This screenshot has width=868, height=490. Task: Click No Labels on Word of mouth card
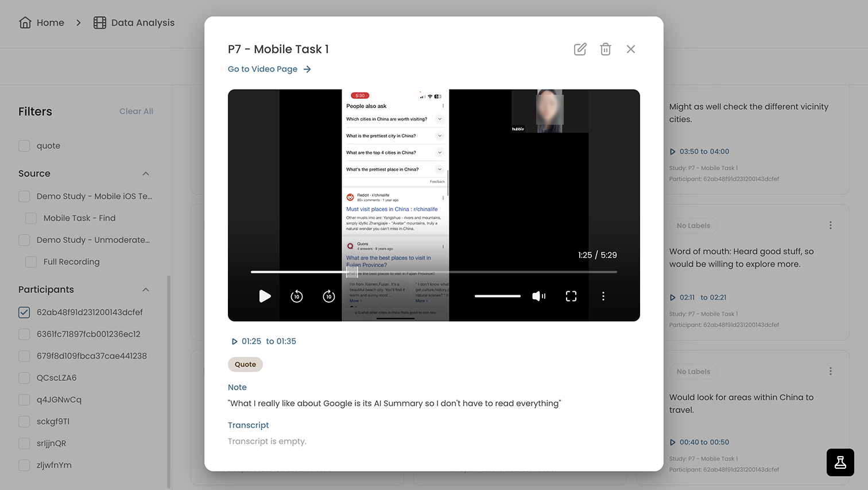[x=693, y=226]
